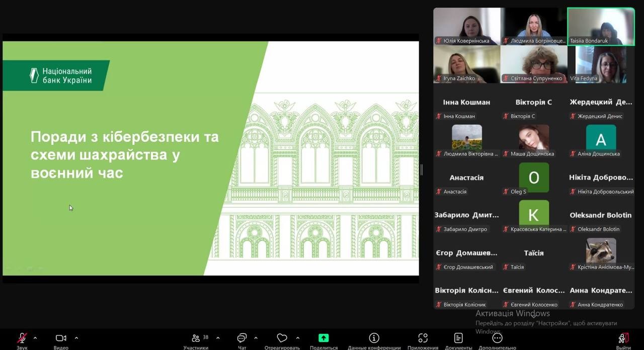
Task: Open Отреагировать reactions heart icon
Action: pyautogui.click(x=282, y=338)
